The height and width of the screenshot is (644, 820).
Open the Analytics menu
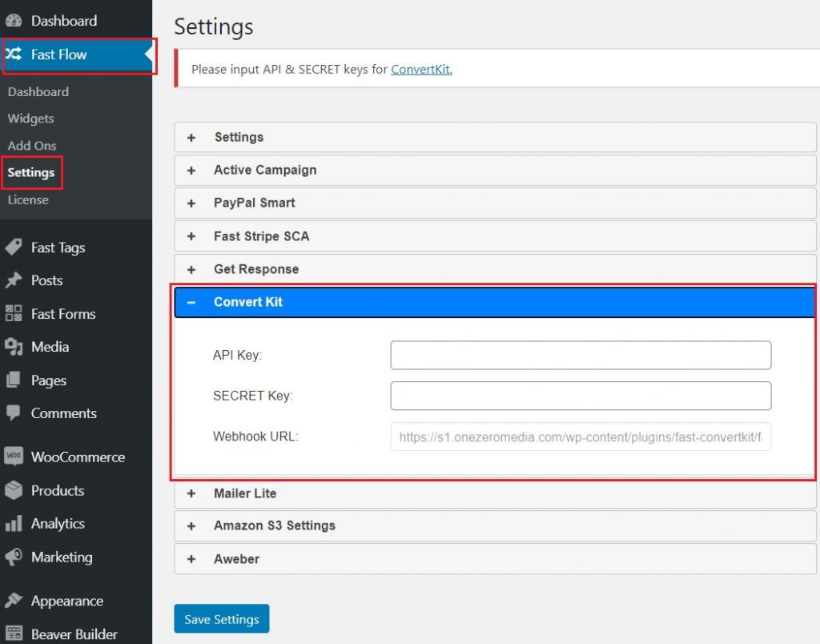click(x=76, y=524)
